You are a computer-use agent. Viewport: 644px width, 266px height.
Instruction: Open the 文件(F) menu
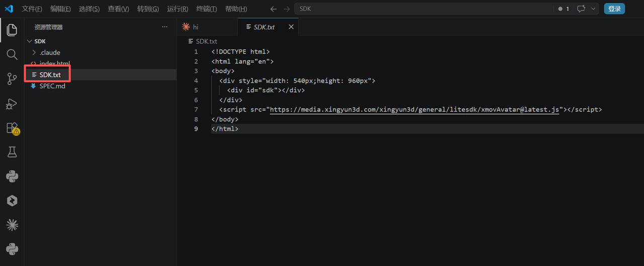[32, 9]
